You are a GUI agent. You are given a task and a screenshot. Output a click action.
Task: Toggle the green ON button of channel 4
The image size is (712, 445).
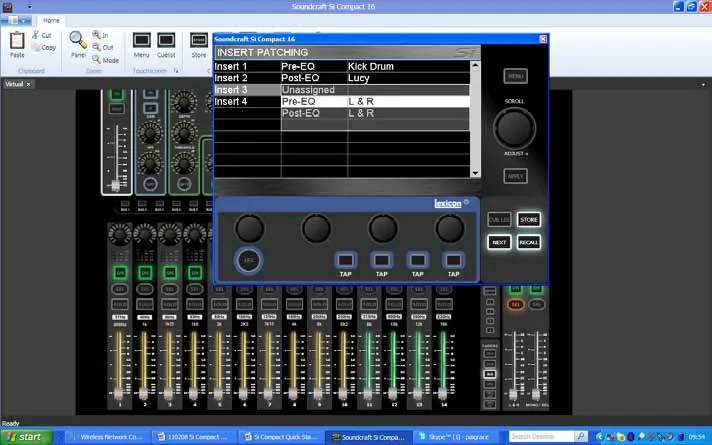[x=195, y=272]
